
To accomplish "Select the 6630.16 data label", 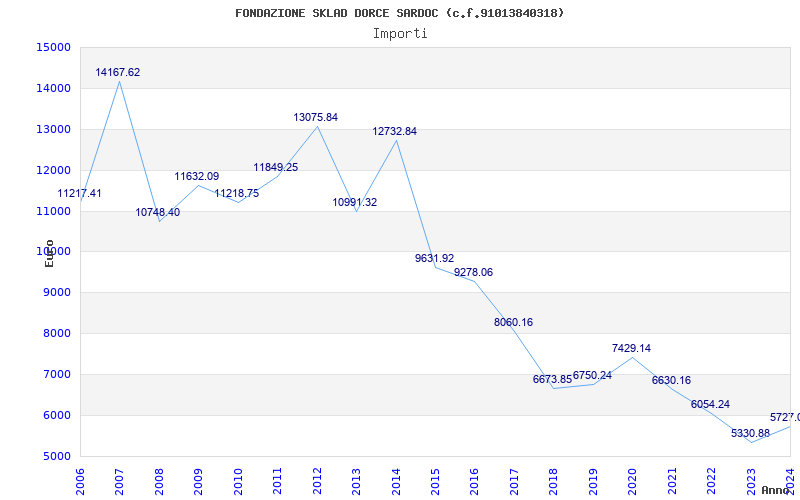I will (671, 381).
